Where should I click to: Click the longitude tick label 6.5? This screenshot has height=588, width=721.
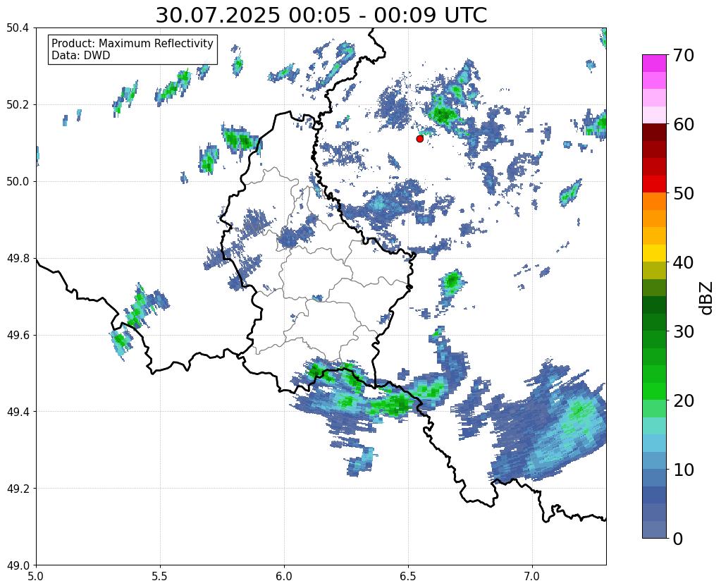(x=408, y=576)
